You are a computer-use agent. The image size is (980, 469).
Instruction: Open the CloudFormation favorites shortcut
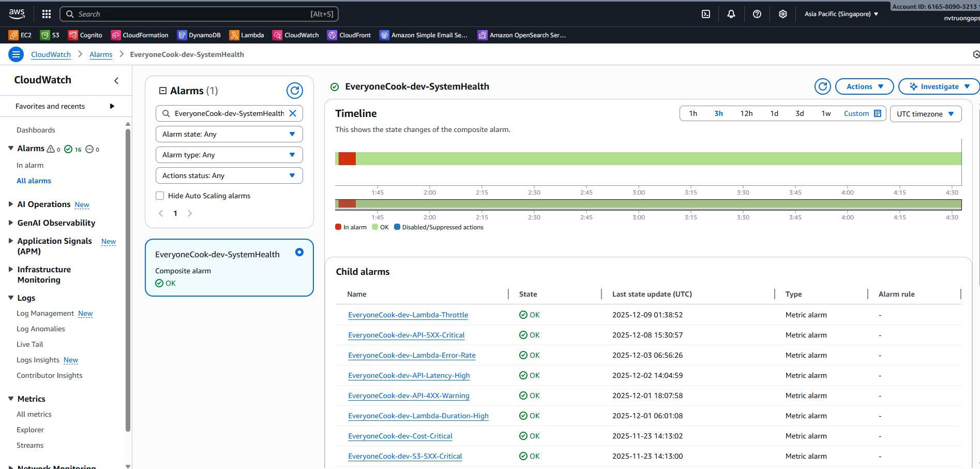(x=140, y=35)
